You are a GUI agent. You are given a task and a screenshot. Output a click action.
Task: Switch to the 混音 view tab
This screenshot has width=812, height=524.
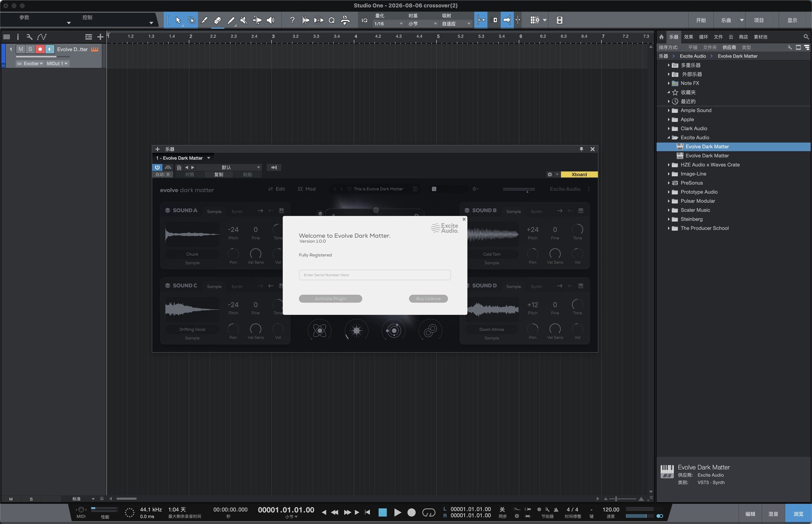coord(773,514)
